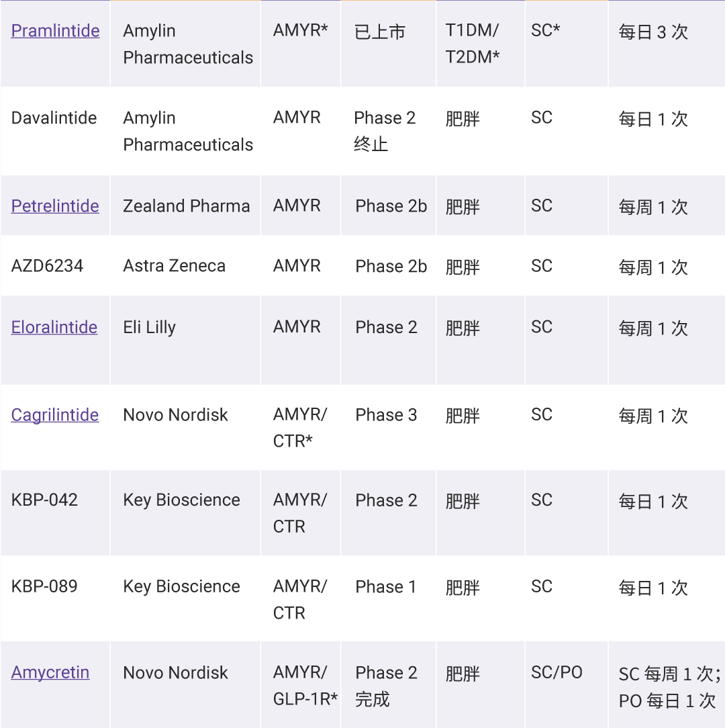
Task: Click the Davalintide drug name cell
Action: coord(54,118)
